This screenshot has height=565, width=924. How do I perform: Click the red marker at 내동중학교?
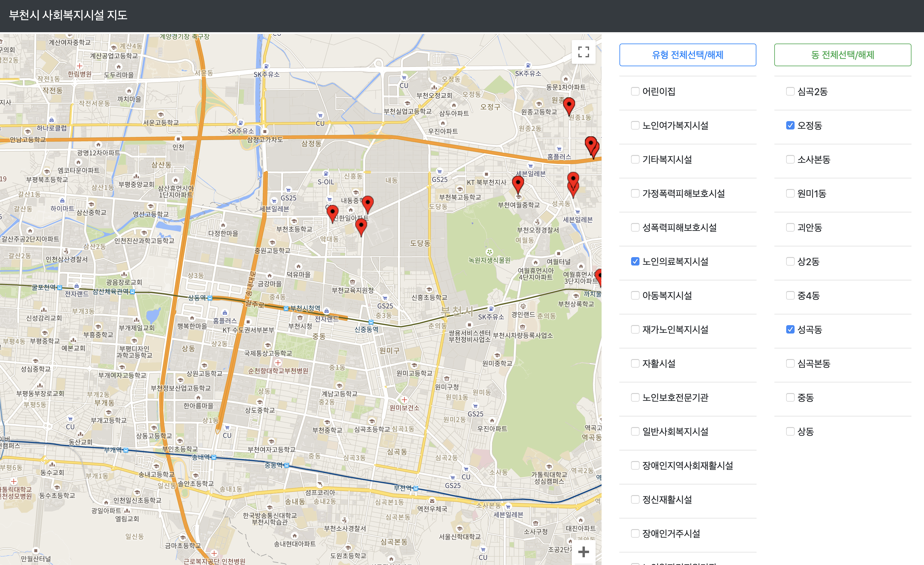pos(367,203)
